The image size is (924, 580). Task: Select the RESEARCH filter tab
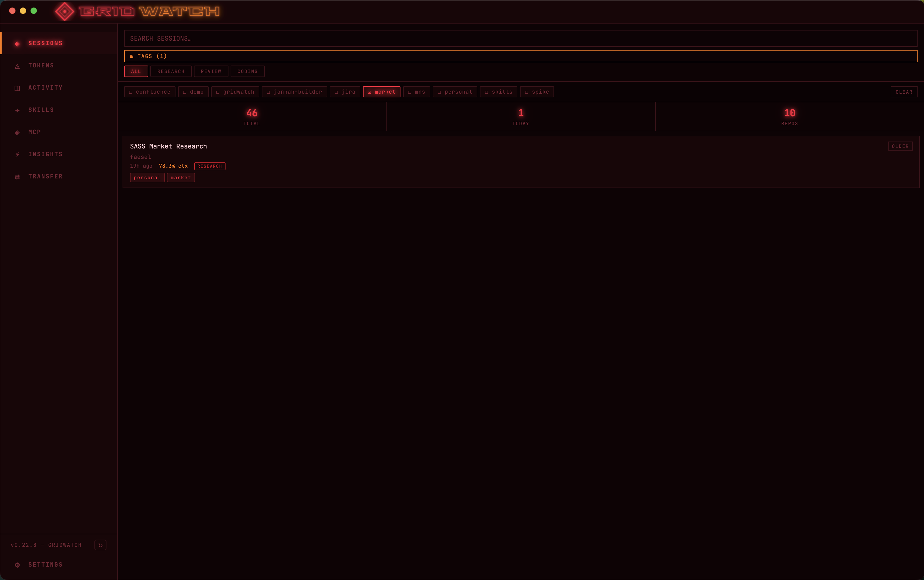tap(171, 71)
